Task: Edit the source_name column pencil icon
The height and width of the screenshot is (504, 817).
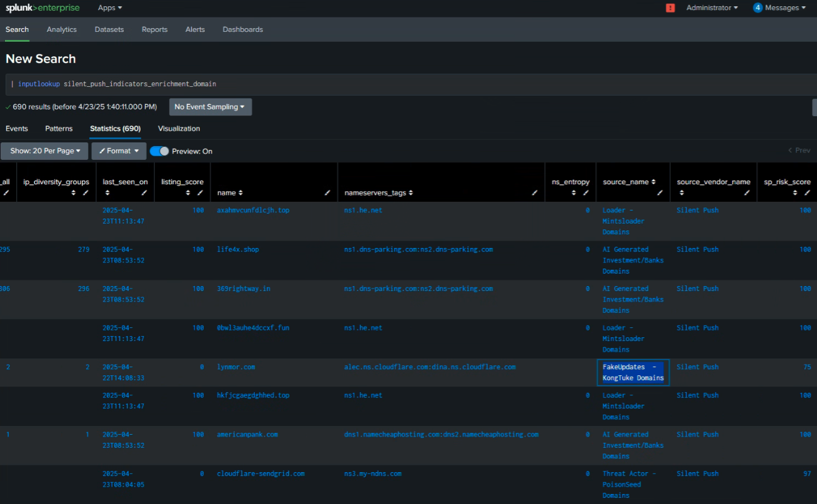Action: point(660,193)
